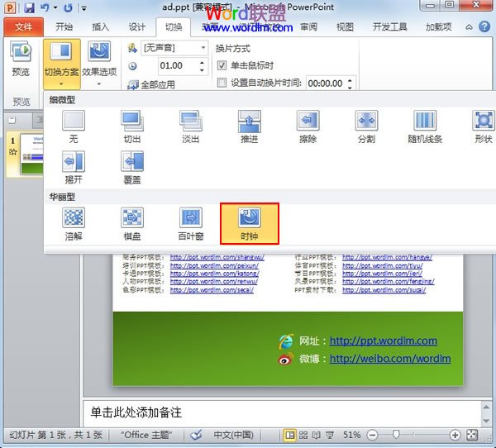Viewport: 496px width, 448px height.
Task: Open the ppt.wordlm.com/tiyu/ link
Action: (x=383, y=265)
